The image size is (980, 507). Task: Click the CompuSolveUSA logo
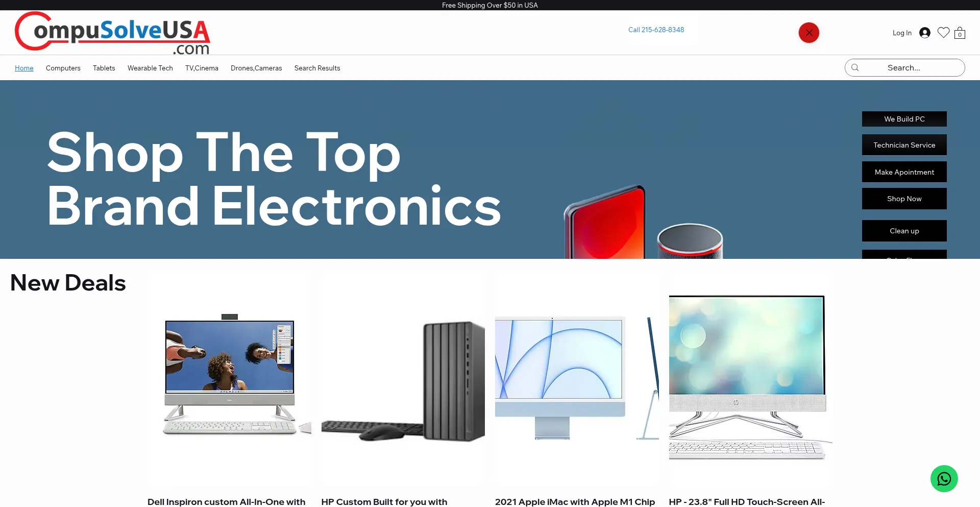tap(113, 33)
